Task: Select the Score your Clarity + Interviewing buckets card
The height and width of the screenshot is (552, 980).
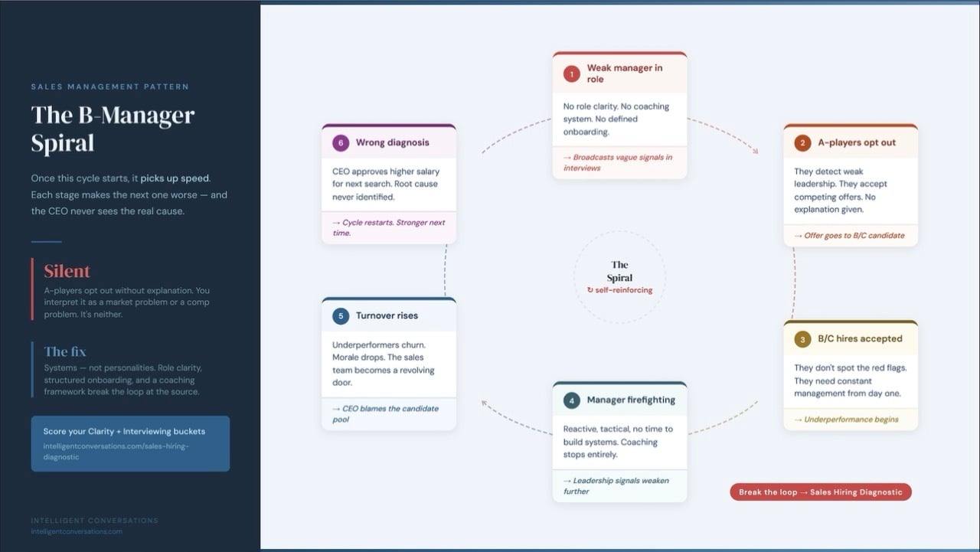Action: (x=130, y=443)
